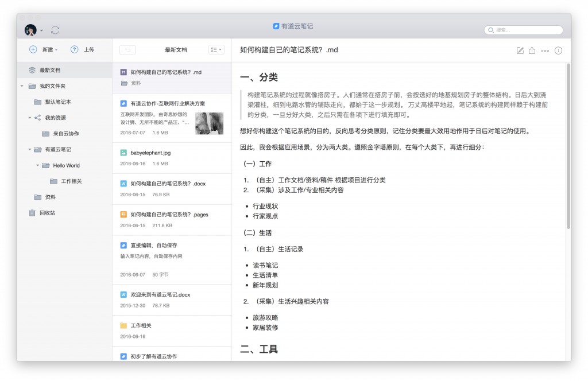
Task: Click the note title 如何构建自己的笔记系统?.md
Action: (289, 50)
